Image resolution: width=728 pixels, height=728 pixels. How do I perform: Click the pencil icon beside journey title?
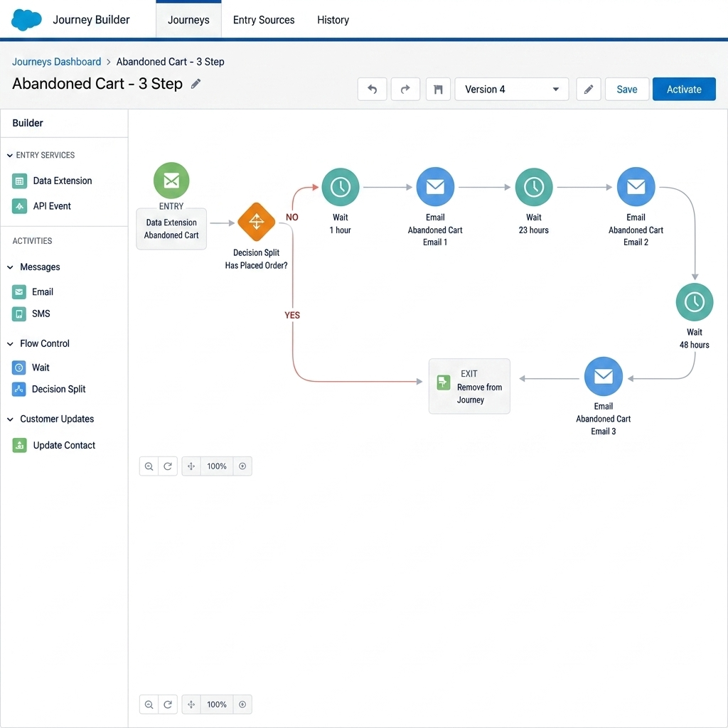pos(196,84)
